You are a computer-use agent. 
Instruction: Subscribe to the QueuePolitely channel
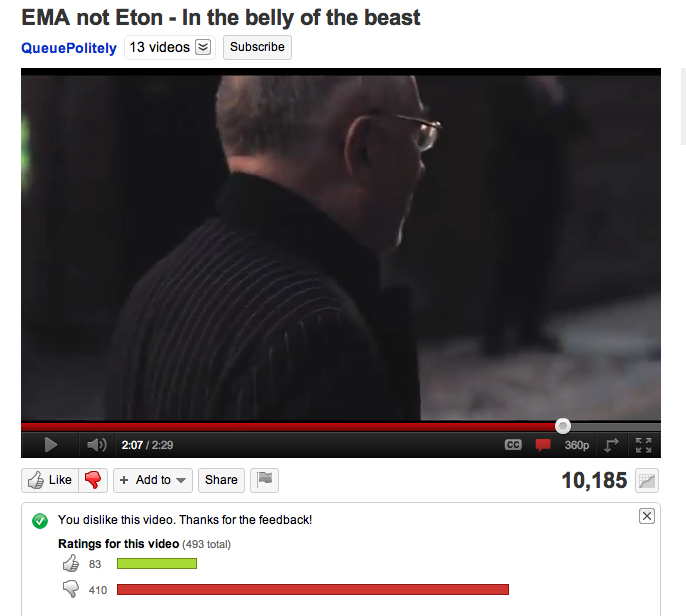(257, 47)
